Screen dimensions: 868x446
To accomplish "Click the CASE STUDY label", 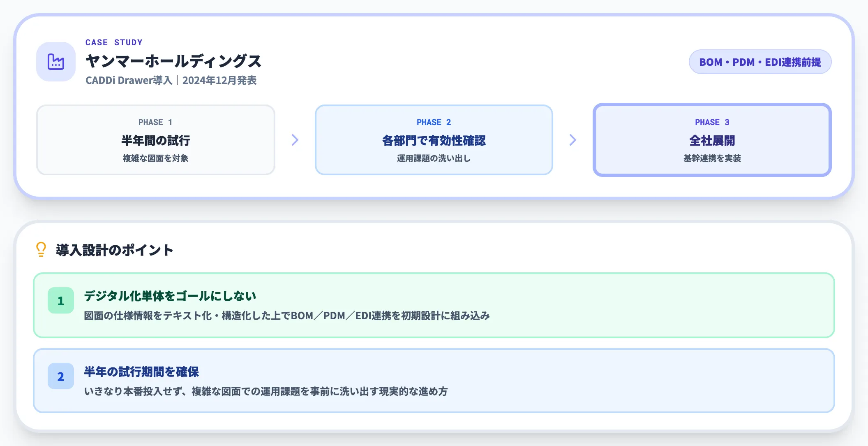I will tap(114, 42).
